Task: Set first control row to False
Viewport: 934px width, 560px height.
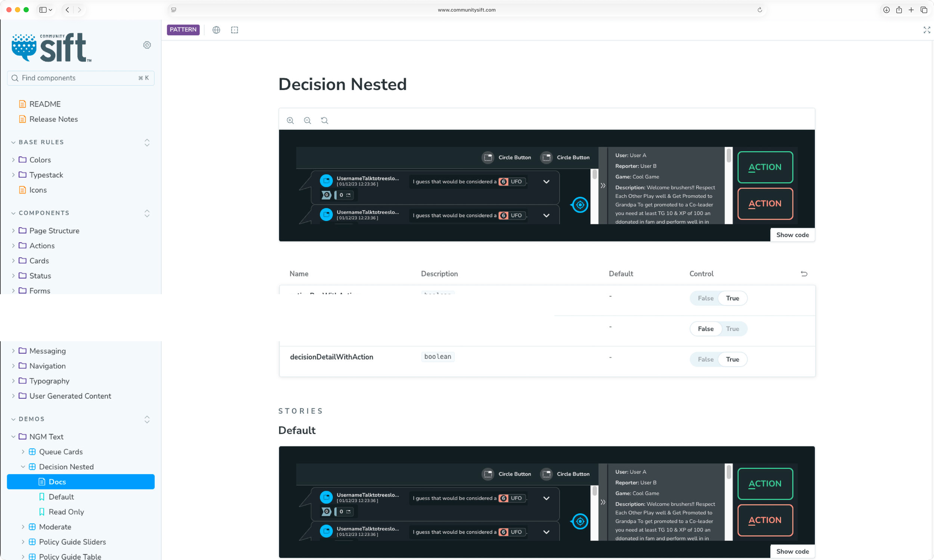Action: point(705,298)
